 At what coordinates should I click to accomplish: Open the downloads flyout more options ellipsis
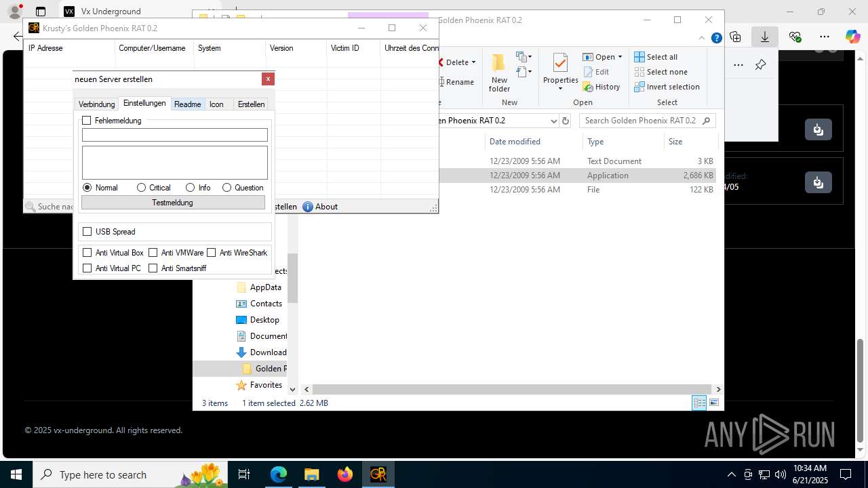click(738, 65)
